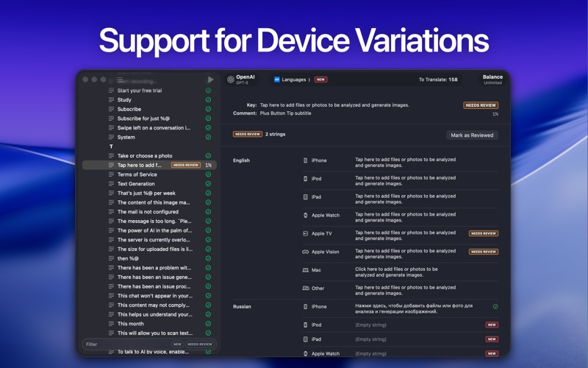Click NEW badge in Russian iPod row
Viewport: 588px width, 368px height.
tap(492, 325)
